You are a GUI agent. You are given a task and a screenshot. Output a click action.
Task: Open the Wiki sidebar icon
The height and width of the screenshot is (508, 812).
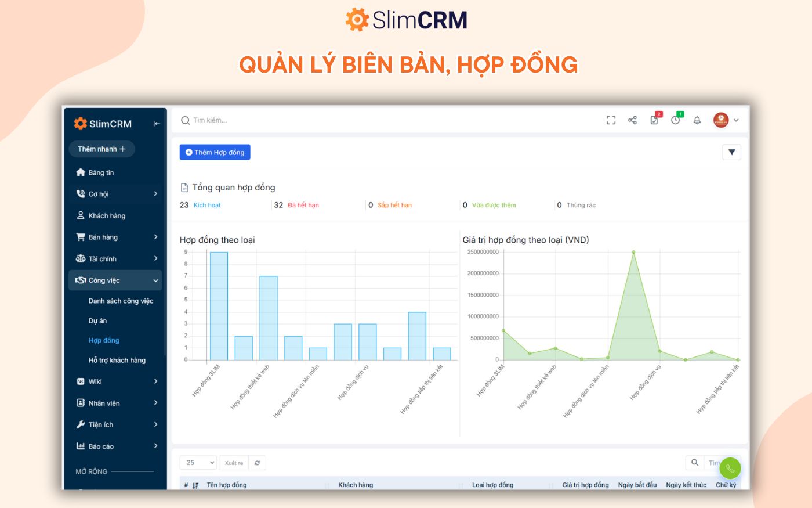point(81,381)
